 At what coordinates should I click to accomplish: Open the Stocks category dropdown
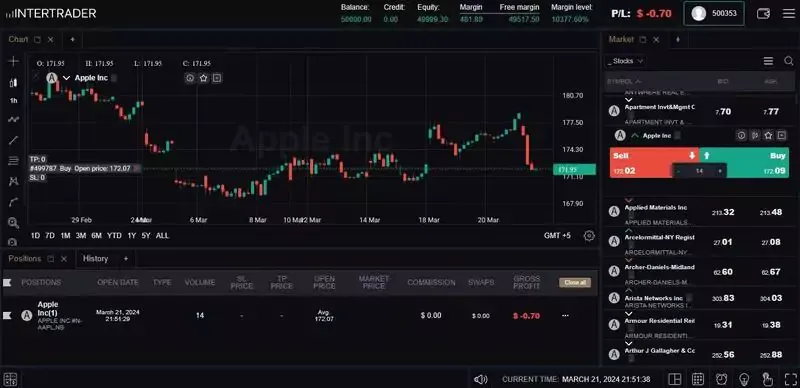pos(625,61)
